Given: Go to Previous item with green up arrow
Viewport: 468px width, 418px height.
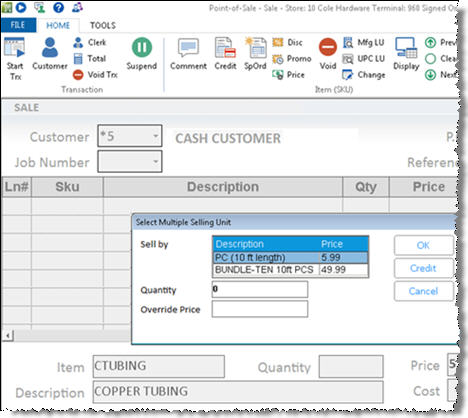Looking at the screenshot, I should point(430,42).
